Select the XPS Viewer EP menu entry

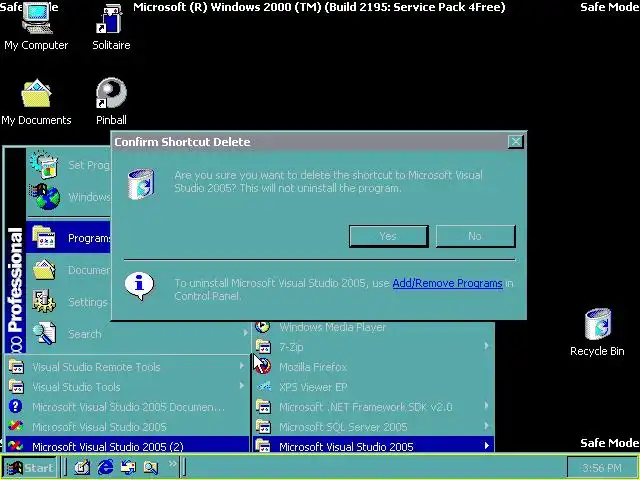[x=373, y=387]
